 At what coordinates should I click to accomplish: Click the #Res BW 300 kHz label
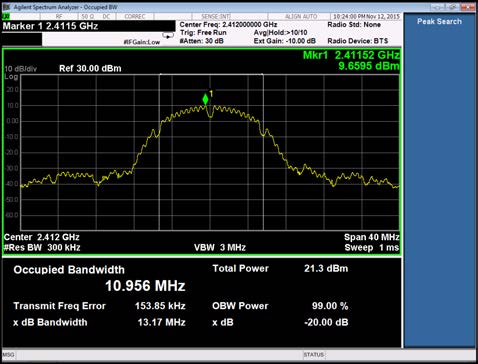(x=42, y=248)
